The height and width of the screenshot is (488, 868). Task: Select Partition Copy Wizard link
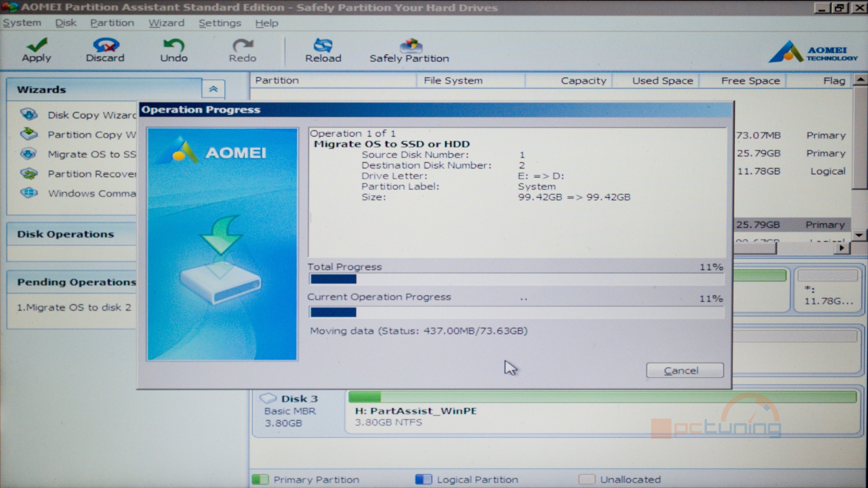[x=92, y=134]
